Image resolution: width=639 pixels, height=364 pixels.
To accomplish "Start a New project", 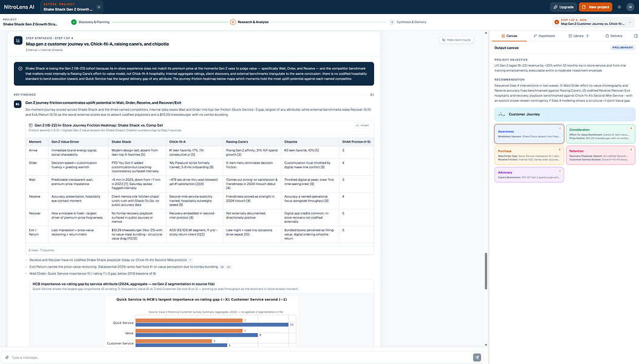I will 595,7.
